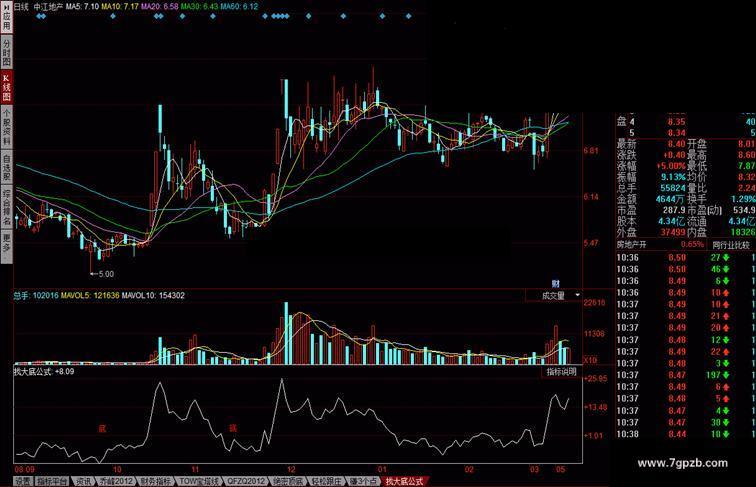Viewport: 756px width, 487px height.
Task: Click 更多 in the sidebar
Action: (x=6, y=245)
